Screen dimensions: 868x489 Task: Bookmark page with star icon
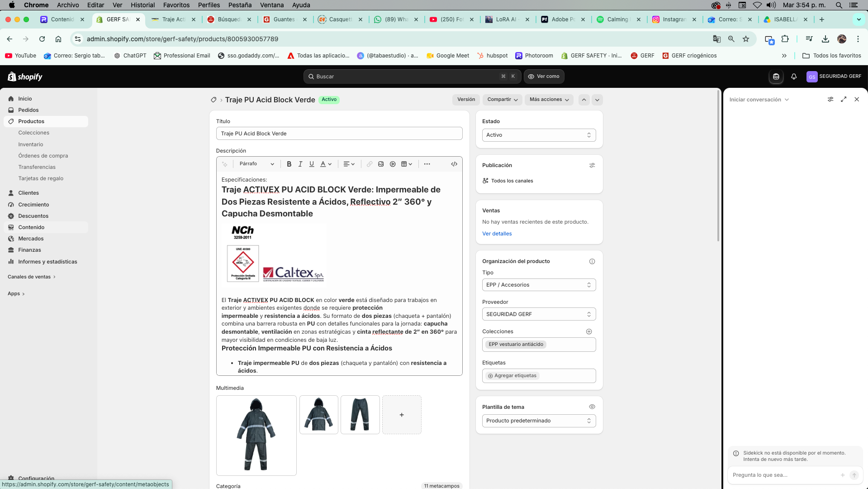pyautogui.click(x=746, y=39)
